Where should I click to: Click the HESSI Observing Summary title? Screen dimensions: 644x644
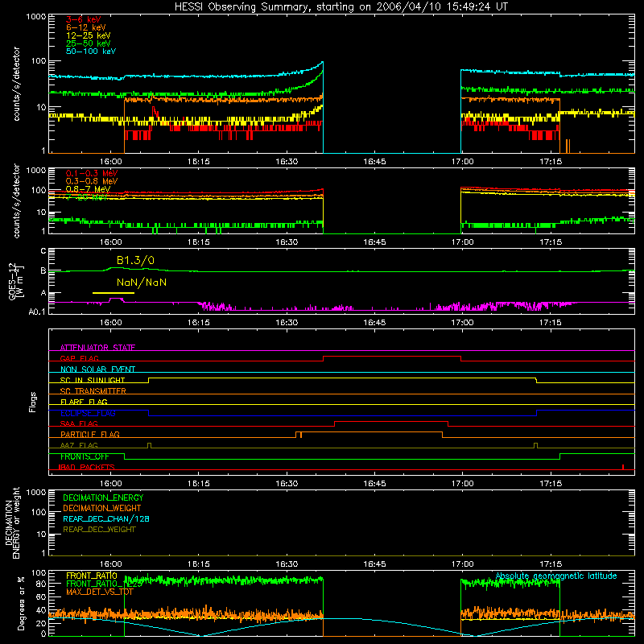pyautogui.click(x=341, y=6)
